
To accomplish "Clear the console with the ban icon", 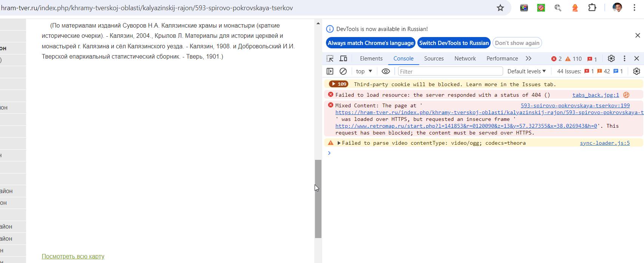I will point(343,71).
